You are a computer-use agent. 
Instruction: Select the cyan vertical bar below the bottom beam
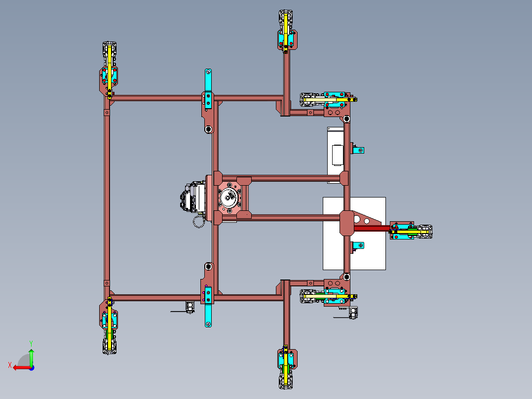(208, 307)
